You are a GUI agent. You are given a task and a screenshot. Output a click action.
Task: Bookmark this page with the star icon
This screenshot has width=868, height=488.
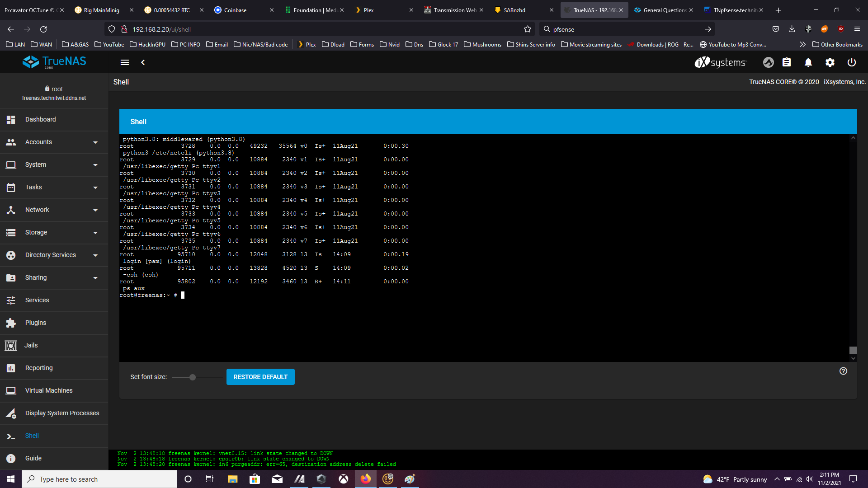pyautogui.click(x=527, y=29)
